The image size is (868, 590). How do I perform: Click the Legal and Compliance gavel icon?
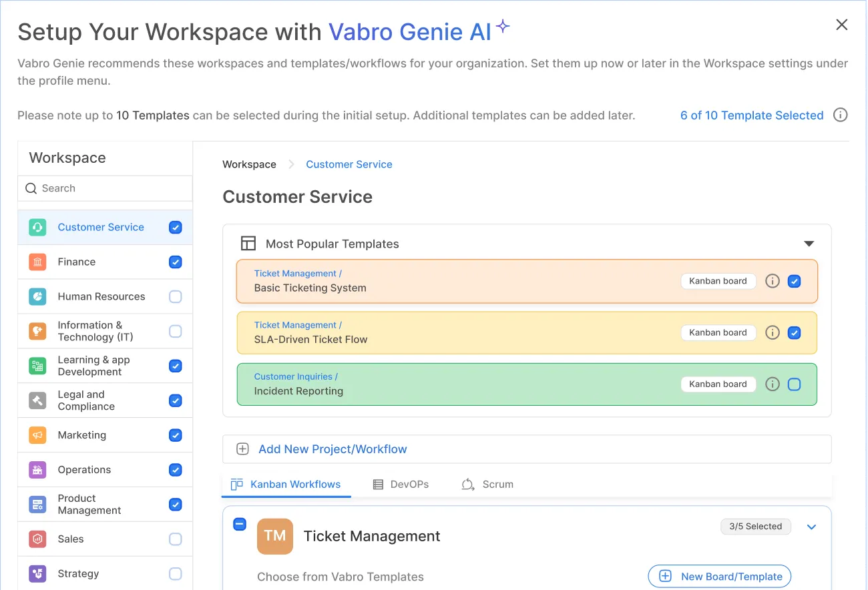(37, 400)
